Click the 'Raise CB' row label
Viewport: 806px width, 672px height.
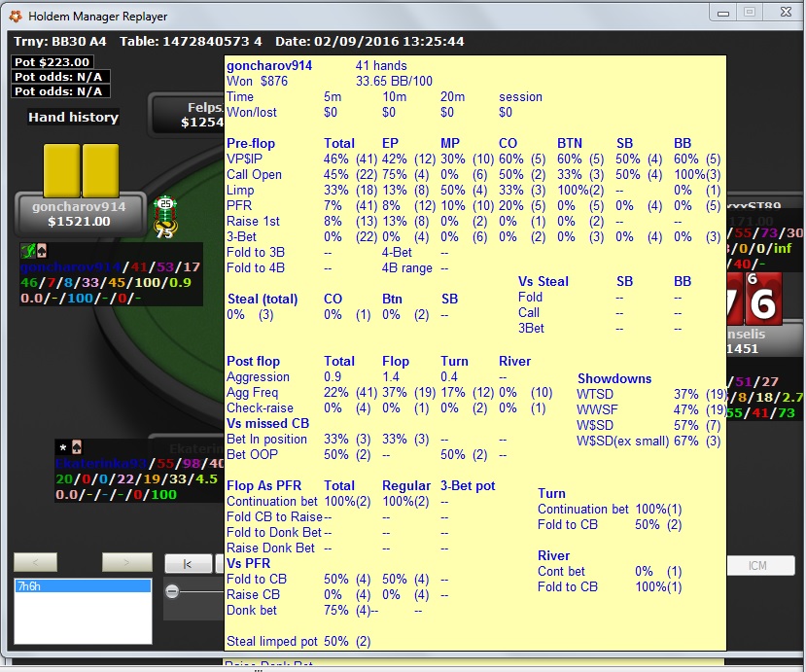(x=253, y=595)
